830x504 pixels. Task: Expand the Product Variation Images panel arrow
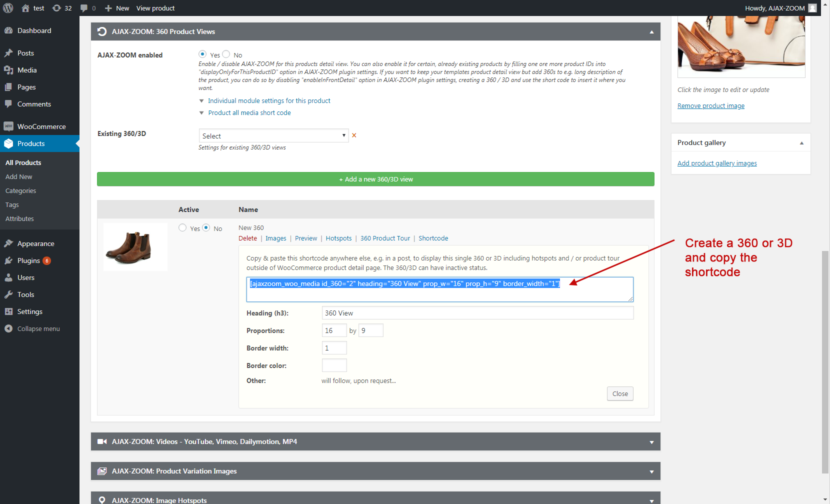click(x=651, y=471)
